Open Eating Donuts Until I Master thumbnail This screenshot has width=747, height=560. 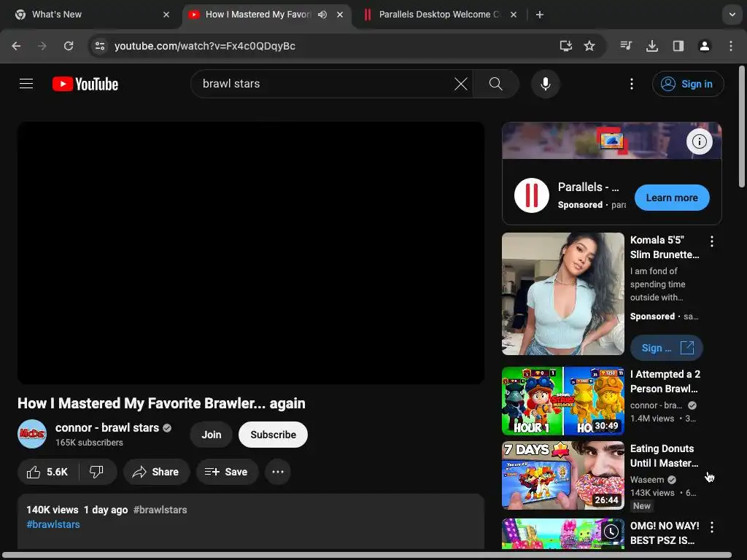click(563, 475)
